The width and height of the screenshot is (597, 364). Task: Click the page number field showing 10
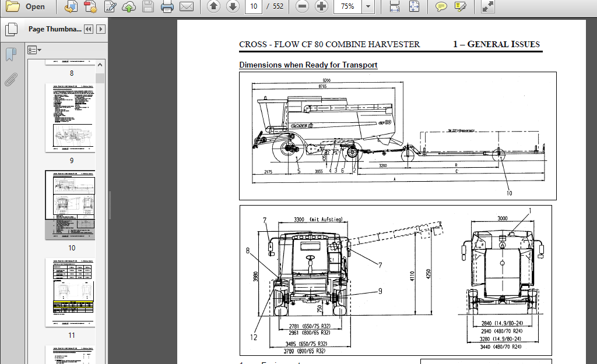pos(254,6)
